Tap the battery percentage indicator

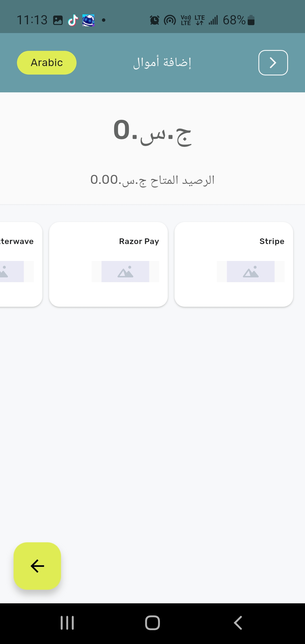tap(234, 20)
